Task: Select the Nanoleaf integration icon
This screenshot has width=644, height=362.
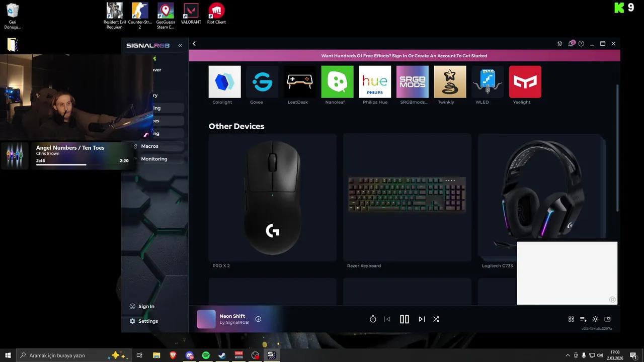Action: (x=337, y=81)
